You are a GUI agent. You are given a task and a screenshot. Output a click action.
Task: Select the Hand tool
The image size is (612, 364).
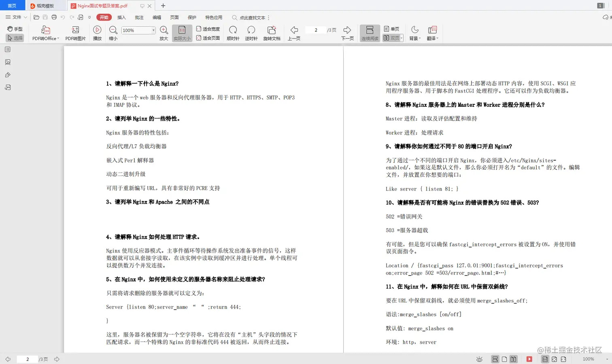(15, 29)
